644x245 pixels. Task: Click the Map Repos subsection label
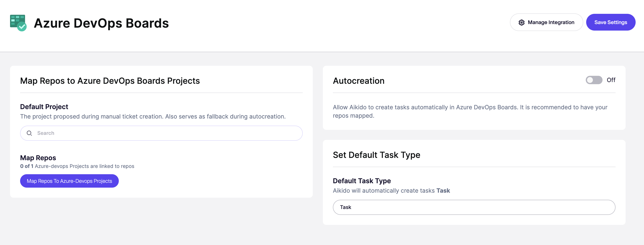coord(38,158)
